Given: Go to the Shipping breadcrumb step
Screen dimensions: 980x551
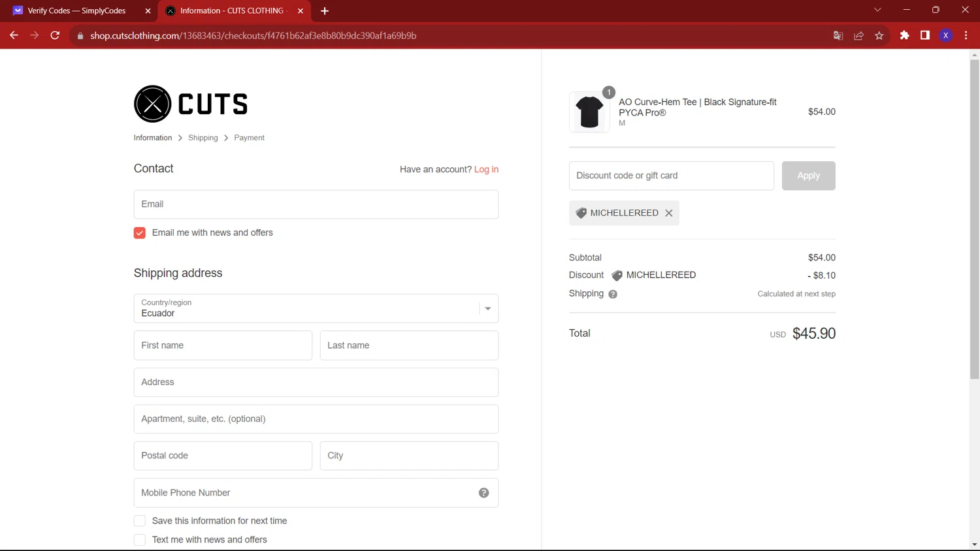Looking at the screenshot, I should coord(203,138).
